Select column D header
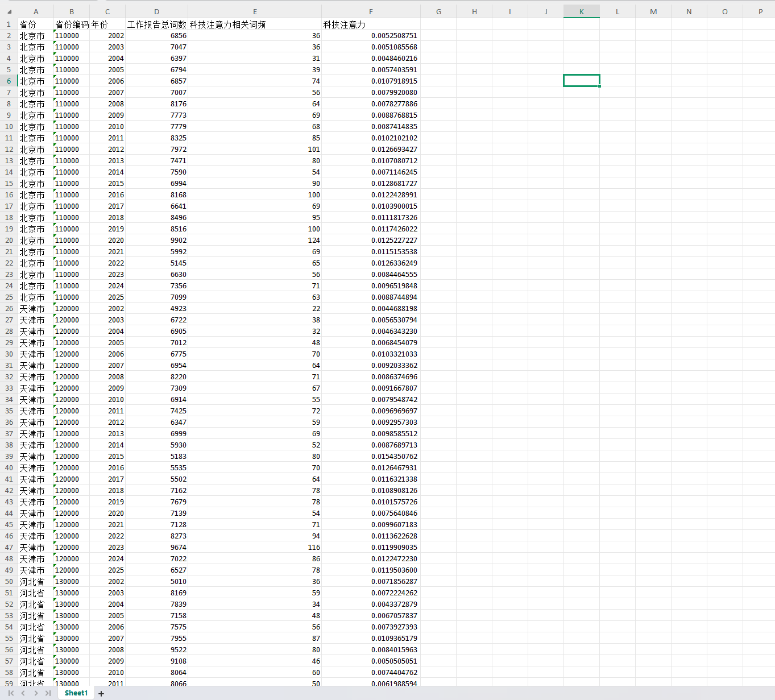The height and width of the screenshot is (700, 775). [157, 12]
